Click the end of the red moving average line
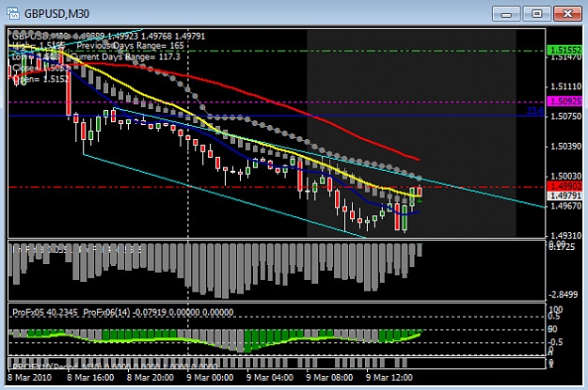Image resolution: width=588 pixels, height=390 pixels. (x=418, y=159)
